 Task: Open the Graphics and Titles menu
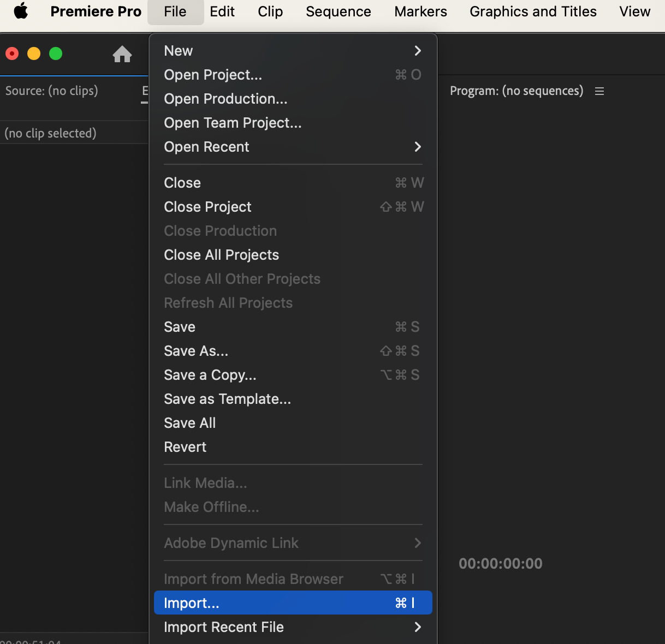tap(533, 11)
